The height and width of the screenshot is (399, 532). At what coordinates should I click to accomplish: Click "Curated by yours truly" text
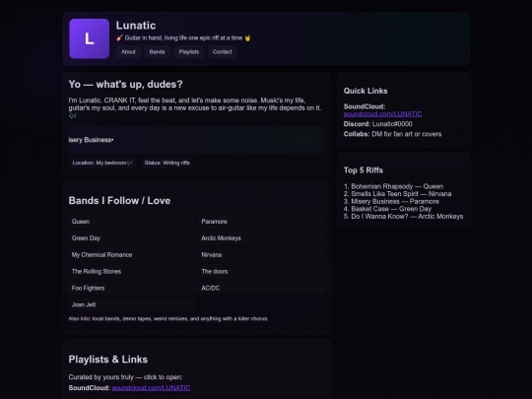[125, 377]
